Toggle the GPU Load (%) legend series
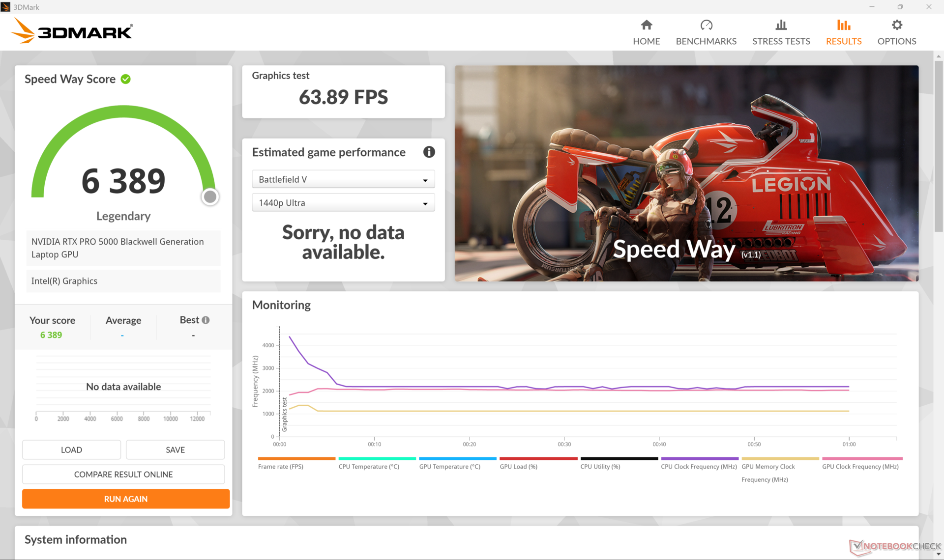944x560 pixels. (518, 467)
